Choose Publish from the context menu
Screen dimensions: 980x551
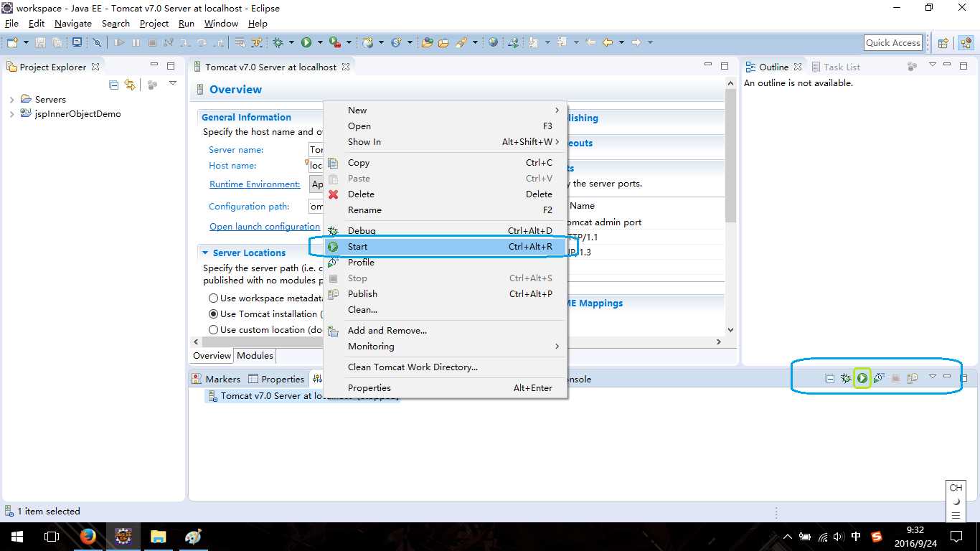point(446,294)
